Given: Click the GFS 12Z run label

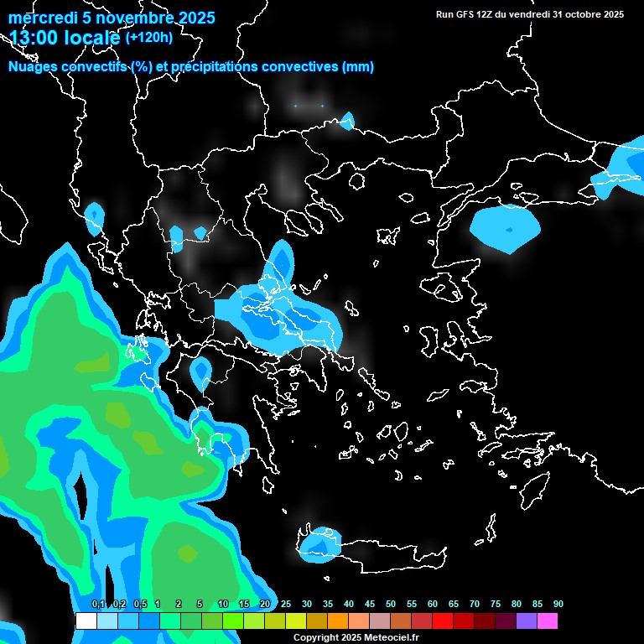Looking at the screenshot, I should pyautogui.click(x=530, y=14).
